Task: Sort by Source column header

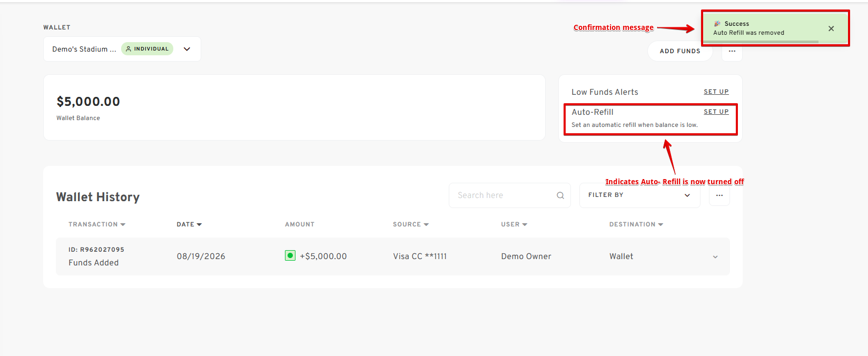Action: click(411, 224)
